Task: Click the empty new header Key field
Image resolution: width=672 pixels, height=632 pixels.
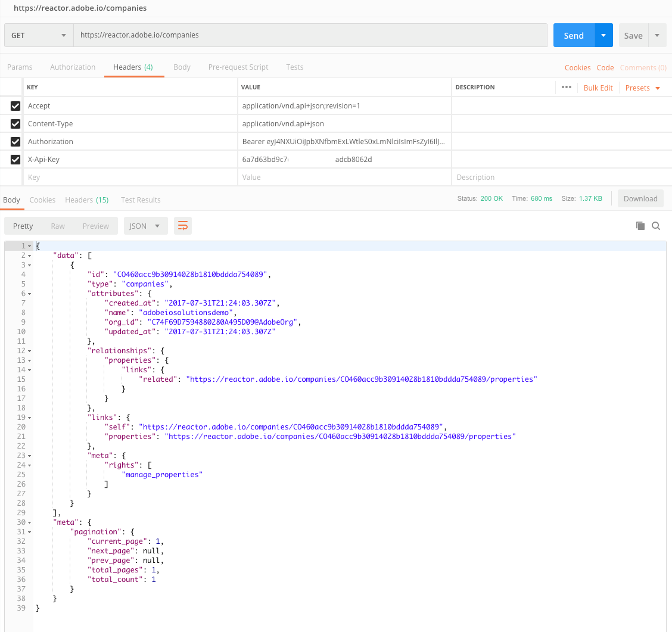Action: pos(129,178)
